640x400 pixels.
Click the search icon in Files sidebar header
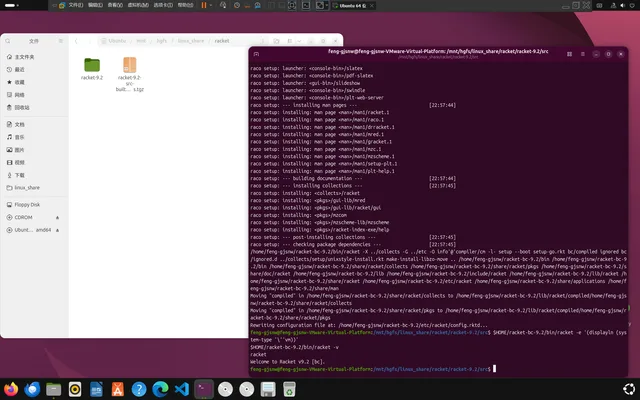click(x=8, y=41)
